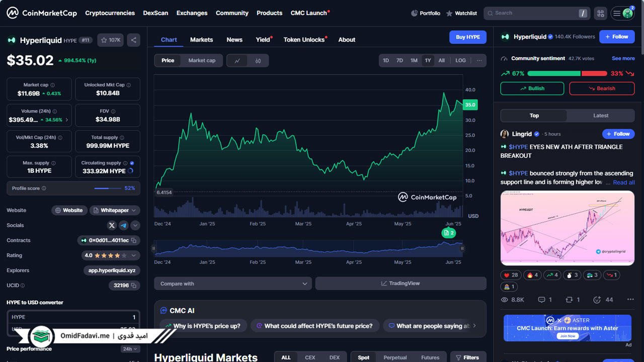Expand more socials chevron
This screenshot has height=362, width=644.
135,225
